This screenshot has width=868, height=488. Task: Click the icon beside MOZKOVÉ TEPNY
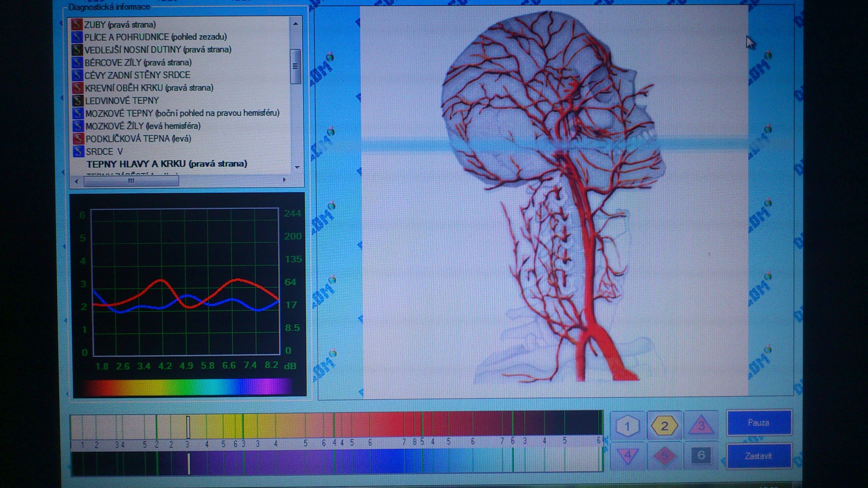78,113
